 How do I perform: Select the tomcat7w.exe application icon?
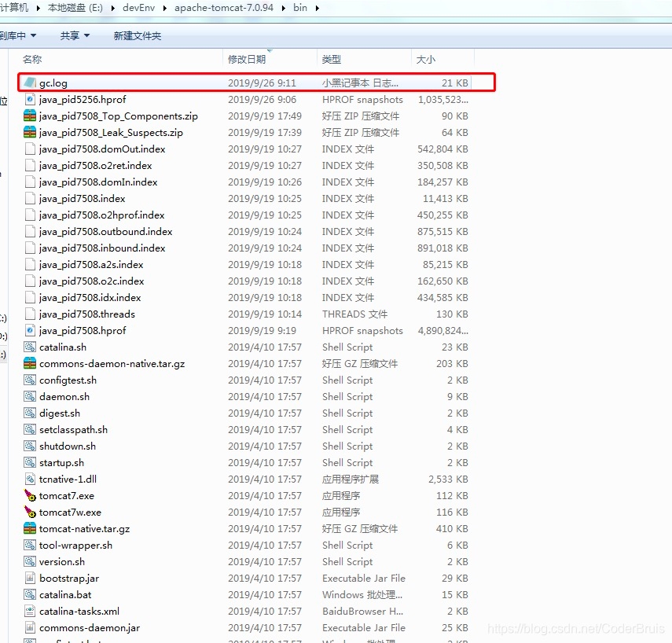30,513
